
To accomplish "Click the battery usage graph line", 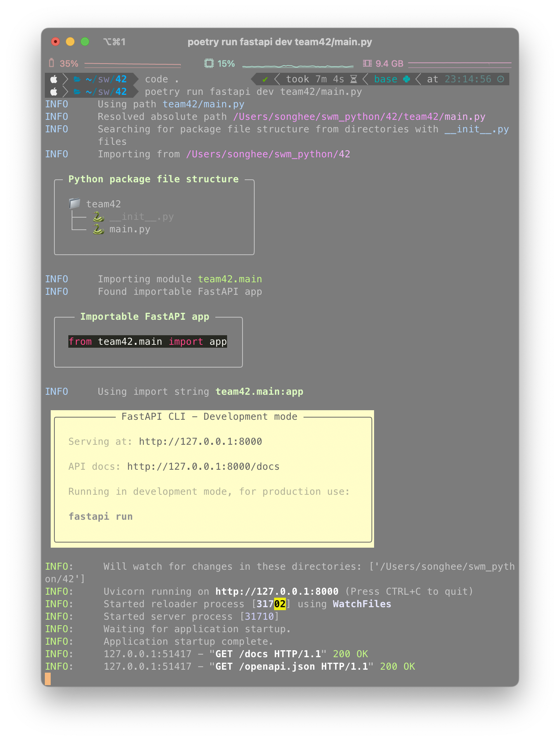I will tap(133, 64).
